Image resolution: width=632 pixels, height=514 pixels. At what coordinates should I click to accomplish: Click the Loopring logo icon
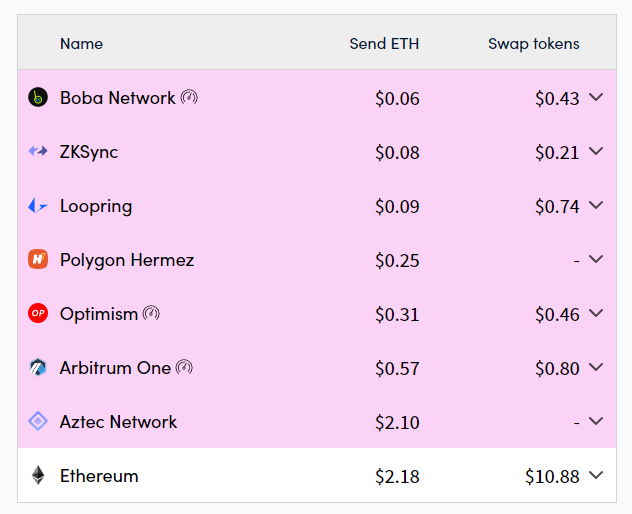38,206
